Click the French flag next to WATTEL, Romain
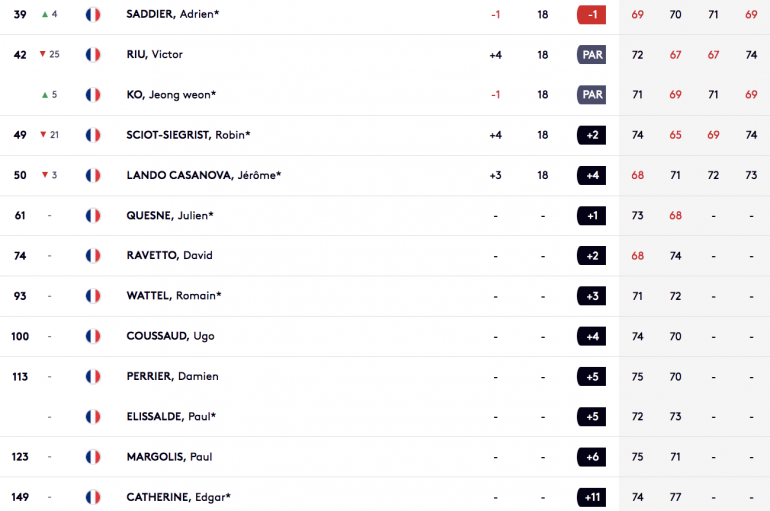The height and width of the screenshot is (511, 770). 93,296
